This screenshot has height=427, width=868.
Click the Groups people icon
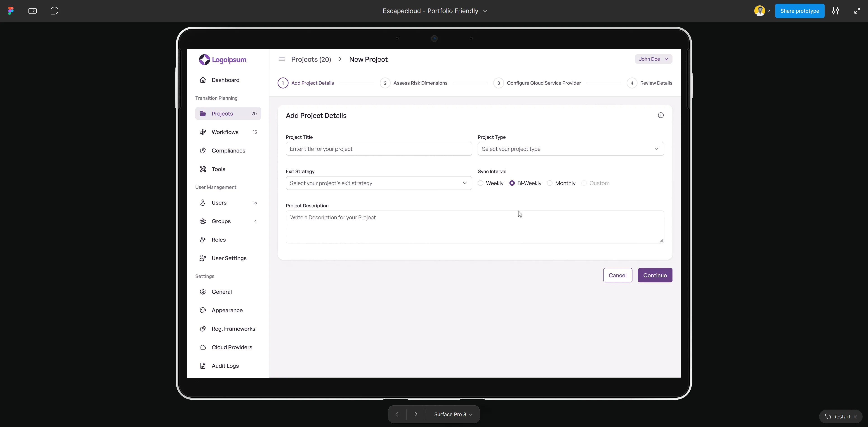click(x=203, y=221)
